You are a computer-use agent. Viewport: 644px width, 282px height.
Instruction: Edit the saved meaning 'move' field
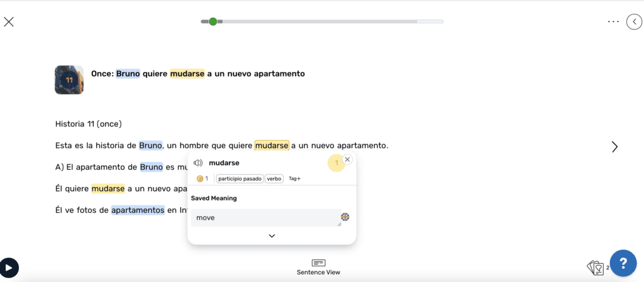click(x=265, y=218)
